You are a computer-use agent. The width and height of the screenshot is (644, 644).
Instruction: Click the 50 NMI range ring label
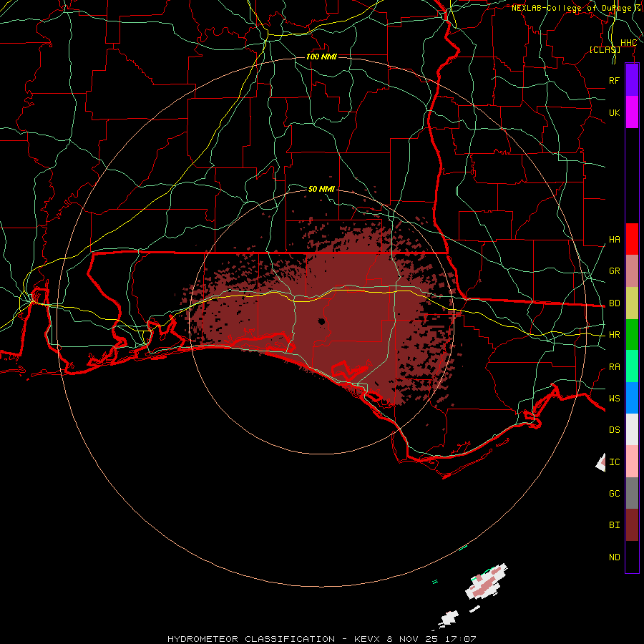coord(321,189)
